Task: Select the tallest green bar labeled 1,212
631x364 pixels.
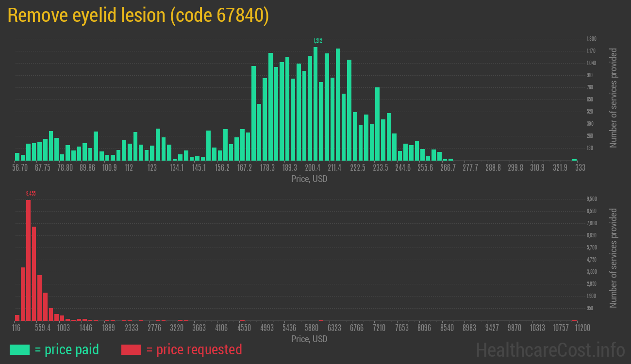Action: pos(315,104)
